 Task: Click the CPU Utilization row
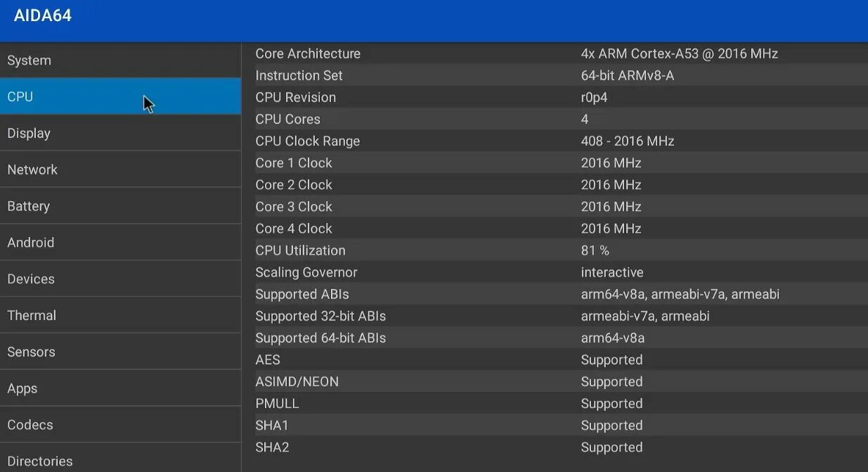(x=554, y=250)
